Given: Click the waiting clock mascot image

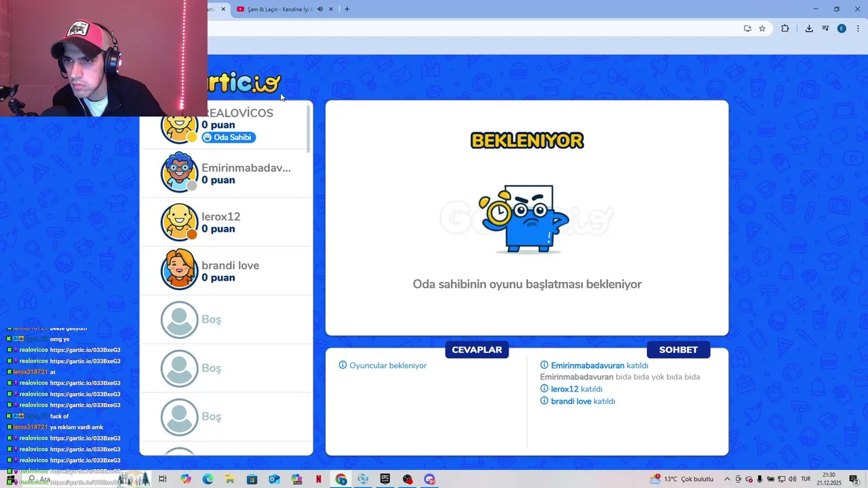Looking at the screenshot, I should pyautogui.click(x=524, y=218).
